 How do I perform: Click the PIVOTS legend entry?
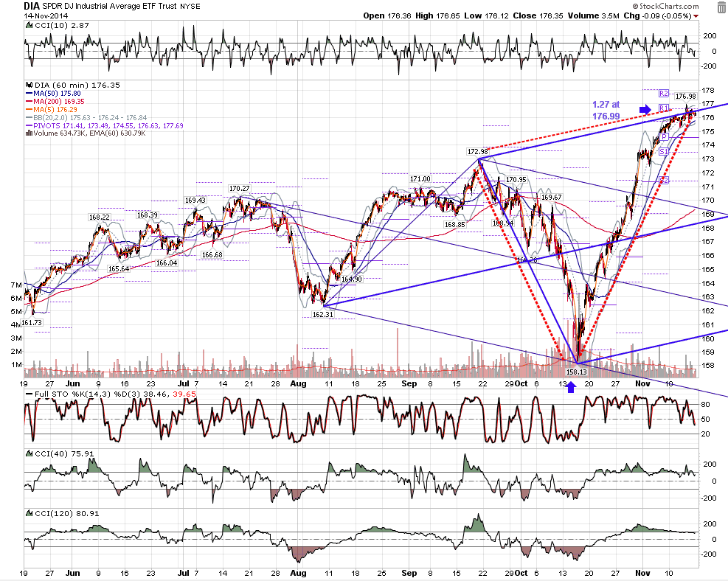click(x=105, y=125)
